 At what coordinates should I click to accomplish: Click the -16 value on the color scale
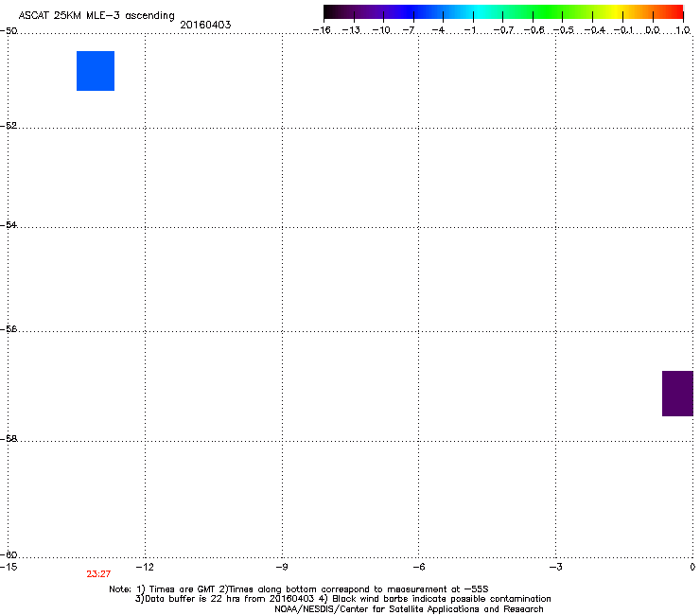tap(322, 30)
